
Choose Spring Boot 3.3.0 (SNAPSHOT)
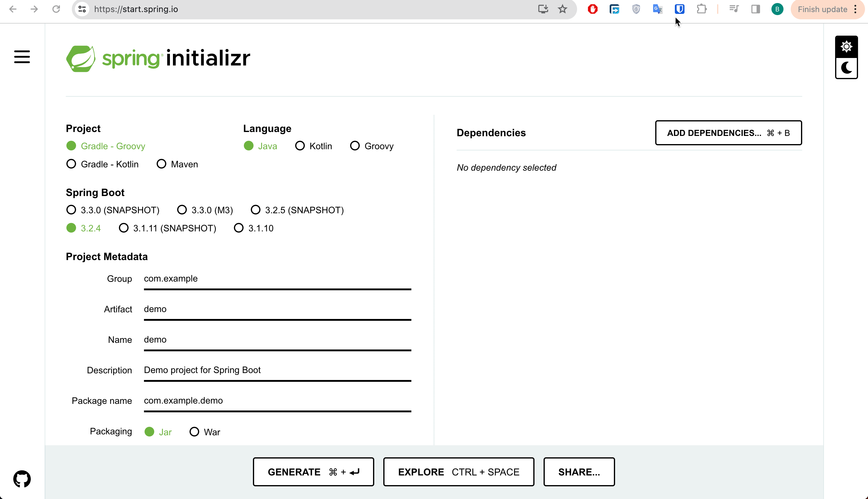pyautogui.click(x=113, y=210)
